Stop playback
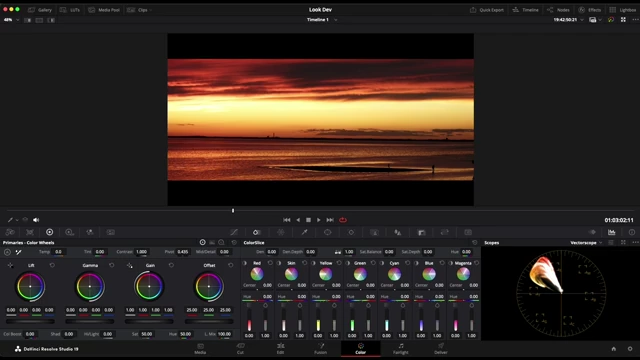Image resolution: width=640 pixels, height=360 pixels. pos(309,220)
